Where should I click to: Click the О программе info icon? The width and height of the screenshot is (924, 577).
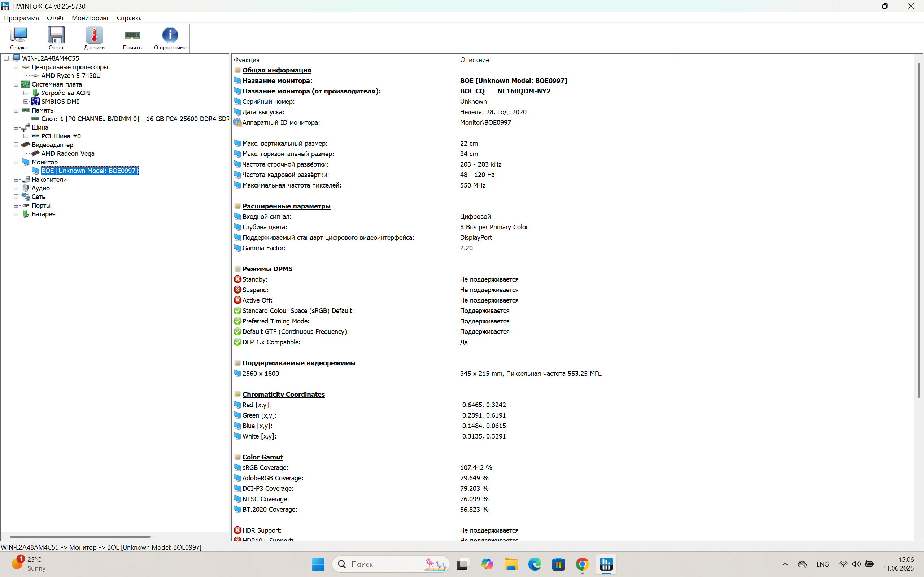point(170,38)
